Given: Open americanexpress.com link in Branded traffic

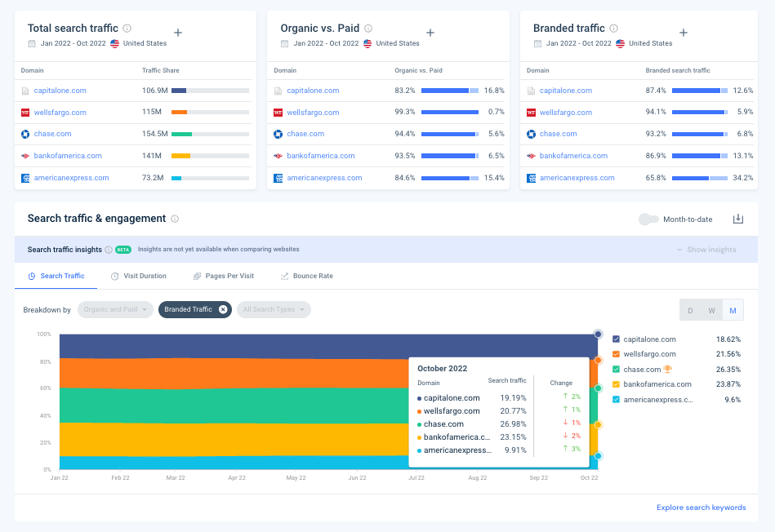Looking at the screenshot, I should point(577,177).
